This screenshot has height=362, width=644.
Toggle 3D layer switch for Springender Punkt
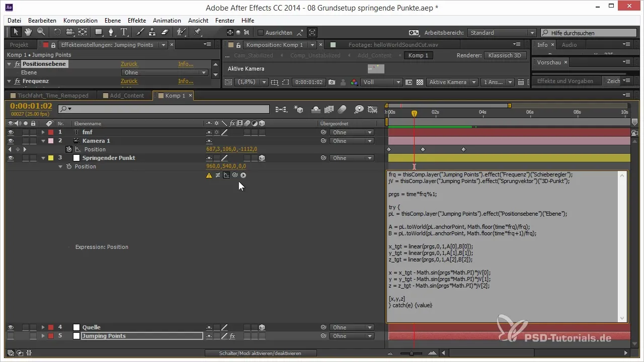click(x=262, y=158)
